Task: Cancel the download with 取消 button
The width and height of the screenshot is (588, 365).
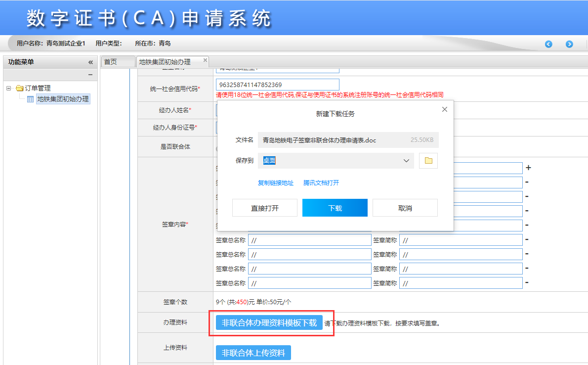Action: coord(405,208)
